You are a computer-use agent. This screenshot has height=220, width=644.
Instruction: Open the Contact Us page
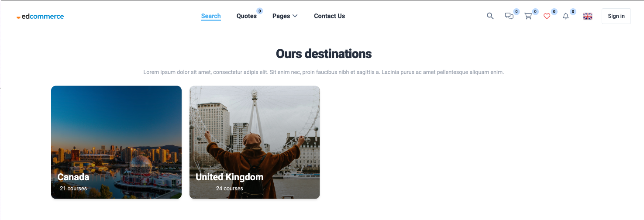click(330, 16)
